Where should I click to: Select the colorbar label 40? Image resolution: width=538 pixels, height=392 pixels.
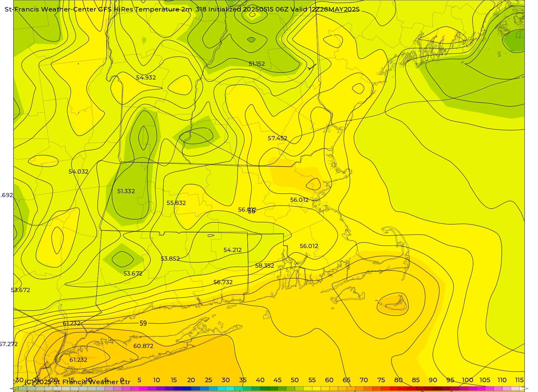260,380
